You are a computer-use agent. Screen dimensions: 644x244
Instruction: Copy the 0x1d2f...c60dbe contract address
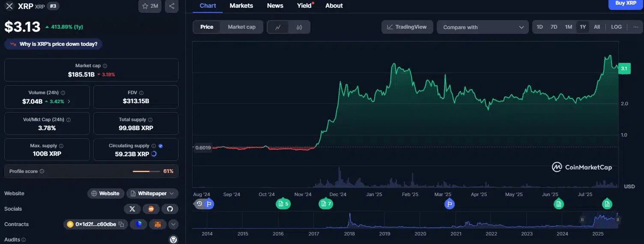pos(121,224)
